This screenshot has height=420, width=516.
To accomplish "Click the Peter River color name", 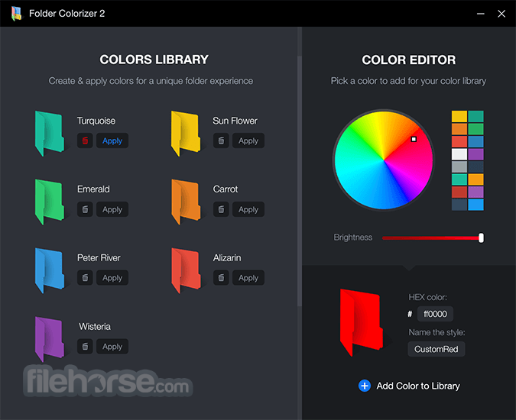I will click(x=99, y=258).
